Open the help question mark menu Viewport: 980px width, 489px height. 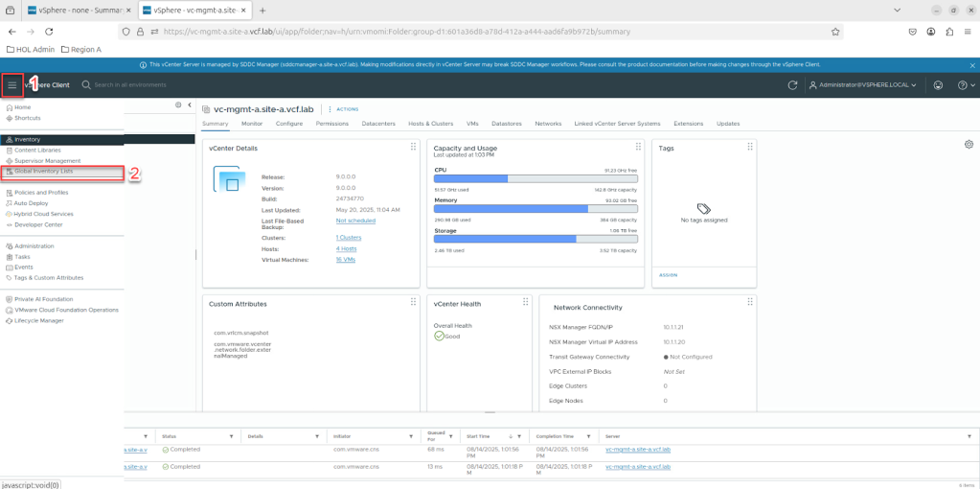pyautogui.click(x=967, y=85)
